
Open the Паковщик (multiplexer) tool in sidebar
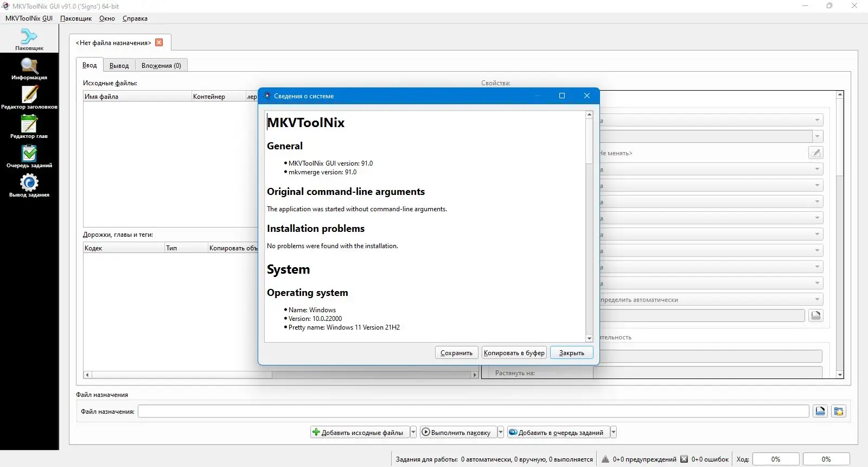coord(29,39)
